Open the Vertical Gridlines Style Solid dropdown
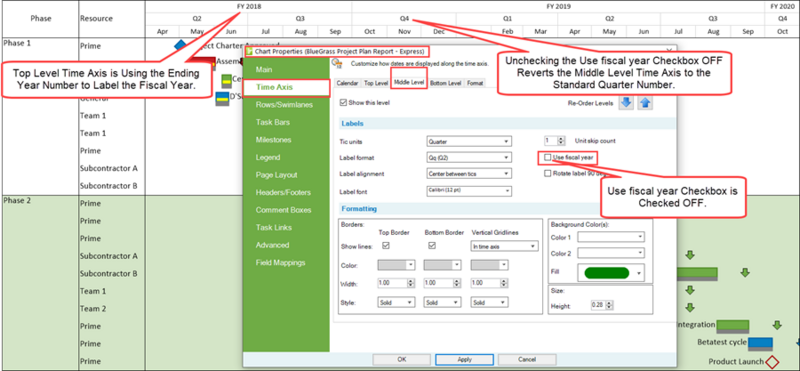 click(489, 303)
